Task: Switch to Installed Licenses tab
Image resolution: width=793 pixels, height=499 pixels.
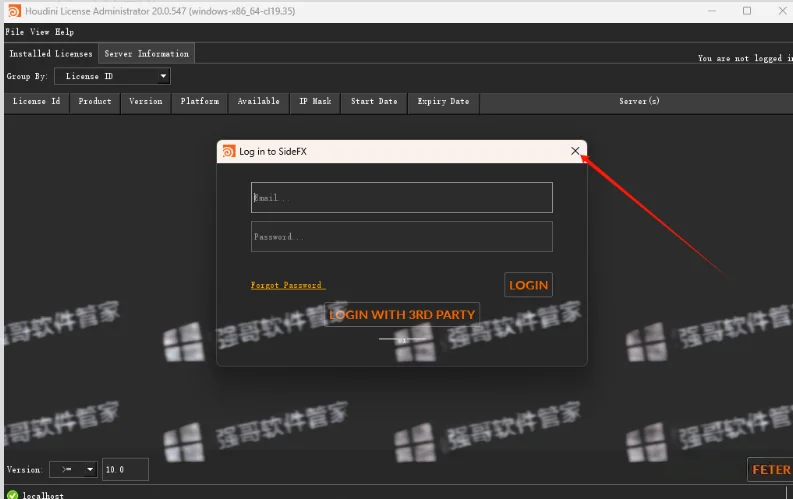Action: pos(51,54)
